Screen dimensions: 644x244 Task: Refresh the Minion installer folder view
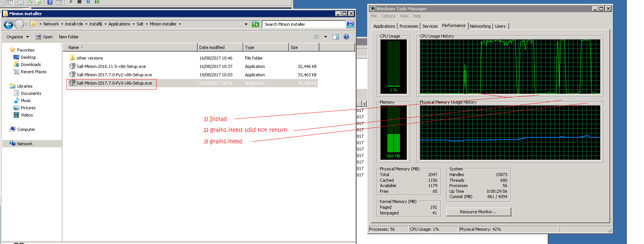coord(255,24)
